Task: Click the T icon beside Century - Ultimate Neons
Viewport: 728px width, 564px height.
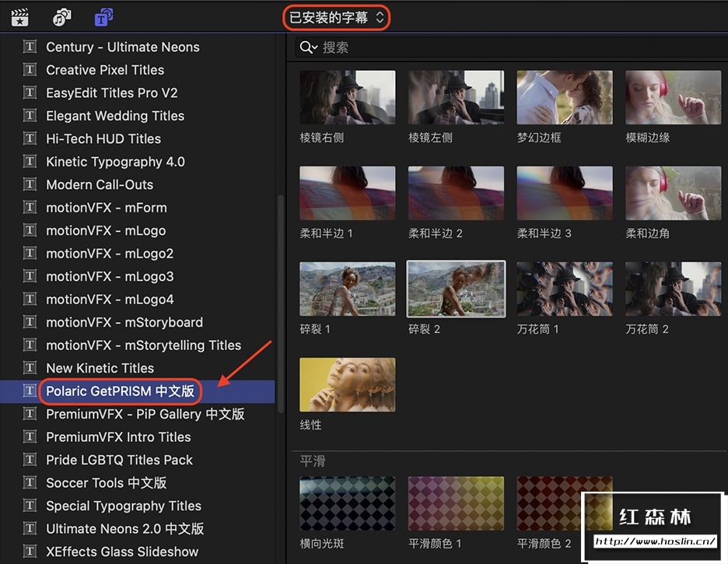Action: coord(30,47)
